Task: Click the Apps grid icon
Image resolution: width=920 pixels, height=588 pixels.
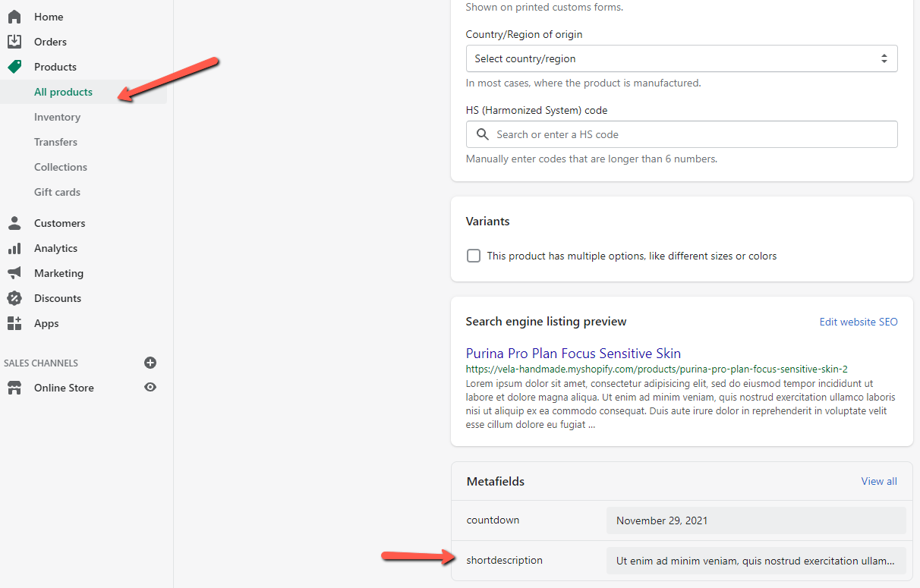Action: [x=14, y=323]
